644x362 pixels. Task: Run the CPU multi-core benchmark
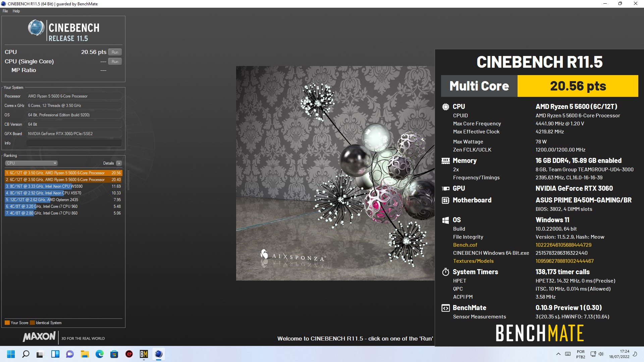click(115, 52)
